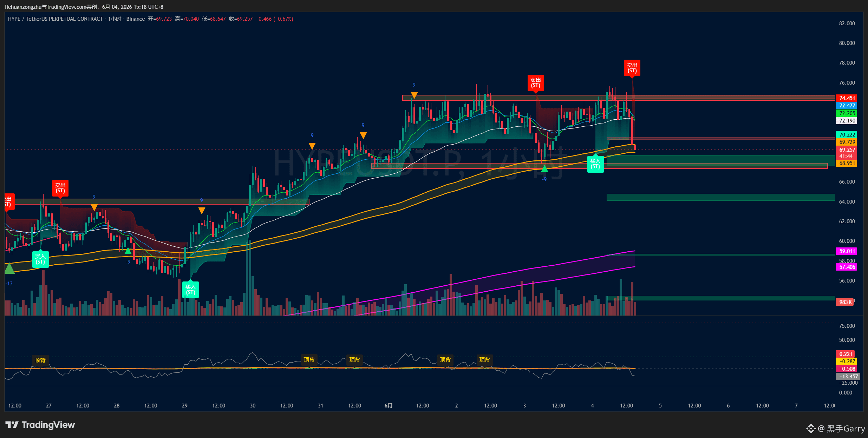Click the 买入(ST) buy label below 27 May candles
Image resolution: width=868 pixels, height=438 pixels.
(40, 259)
